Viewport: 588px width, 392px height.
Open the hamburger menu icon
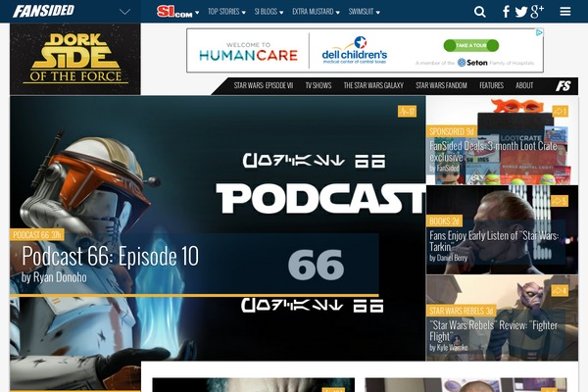[565, 12]
